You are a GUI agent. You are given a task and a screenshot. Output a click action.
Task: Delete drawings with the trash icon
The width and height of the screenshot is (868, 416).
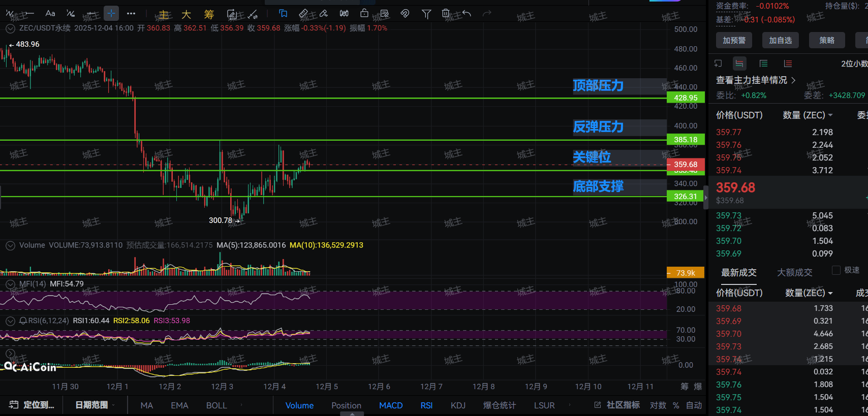(x=446, y=14)
